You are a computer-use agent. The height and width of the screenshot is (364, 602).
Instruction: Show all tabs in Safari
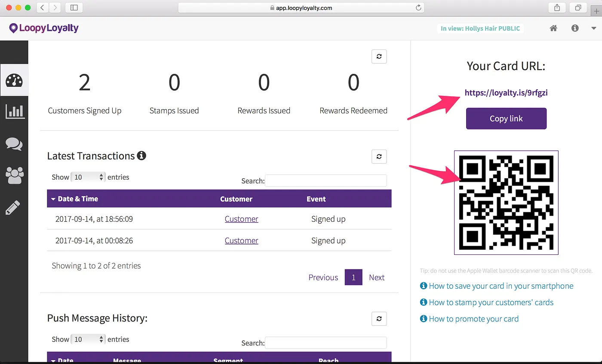578,7
